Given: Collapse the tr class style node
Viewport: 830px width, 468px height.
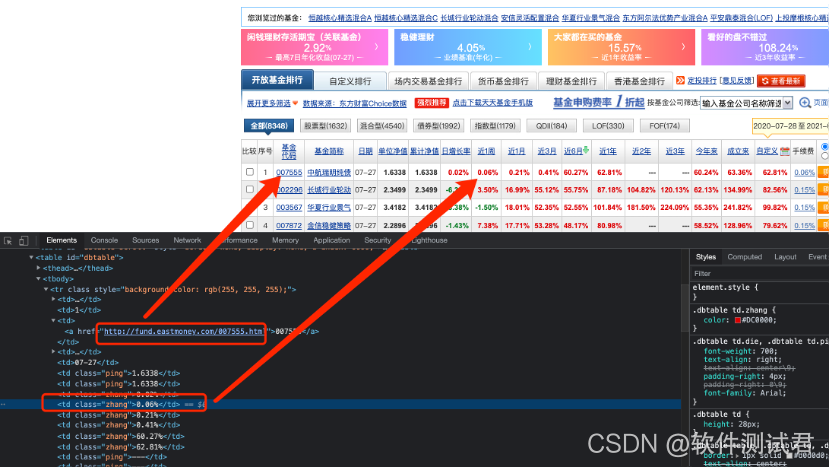Looking at the screenshot, I should pyautogui.click(x=46, y=289).
